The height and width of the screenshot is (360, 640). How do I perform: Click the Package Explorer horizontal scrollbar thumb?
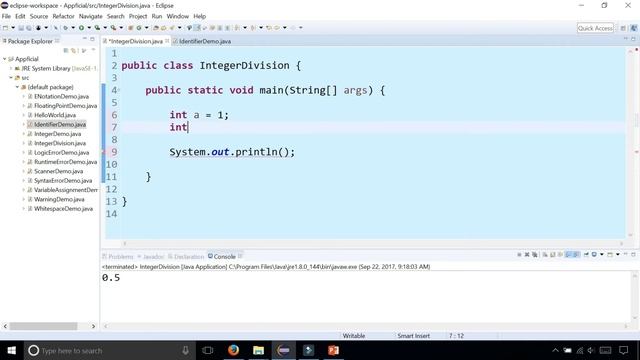(x=43, y=326)
